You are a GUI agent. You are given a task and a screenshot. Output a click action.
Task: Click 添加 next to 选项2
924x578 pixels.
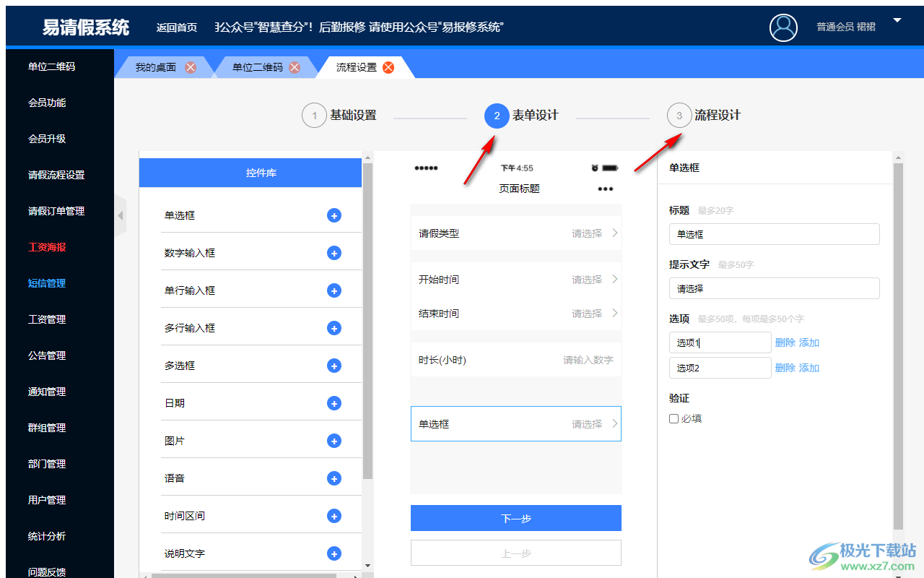point(809,368)
